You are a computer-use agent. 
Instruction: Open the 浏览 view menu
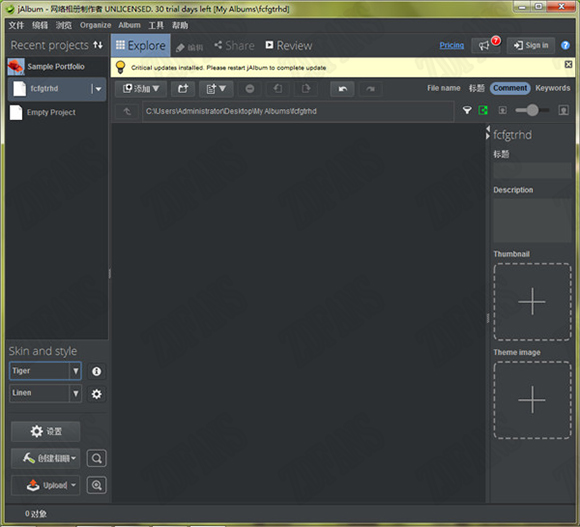[63, 25]
